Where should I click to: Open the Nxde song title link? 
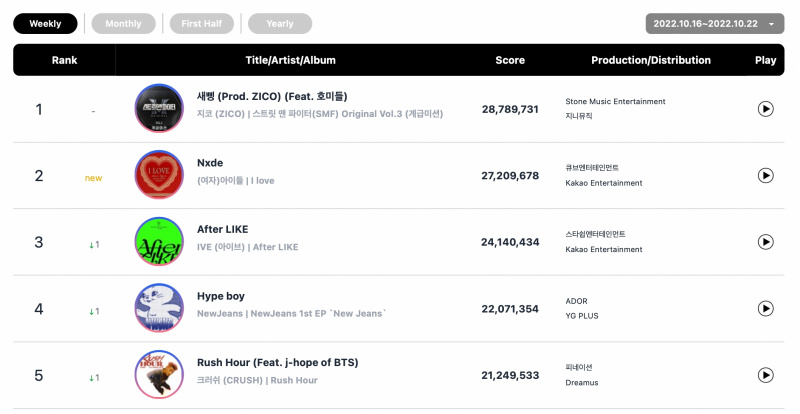coord(210,163)
